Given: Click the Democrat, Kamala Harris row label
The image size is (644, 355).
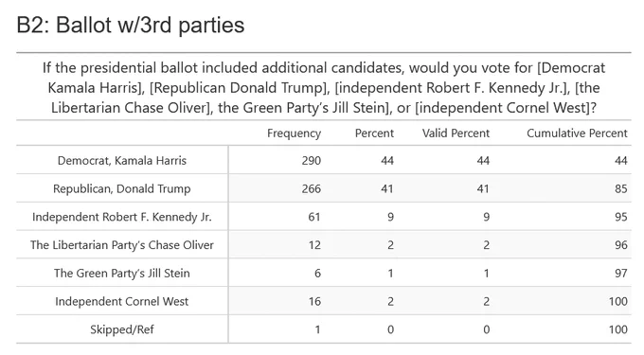Looking at the screenshot, I should pos(122,161).
